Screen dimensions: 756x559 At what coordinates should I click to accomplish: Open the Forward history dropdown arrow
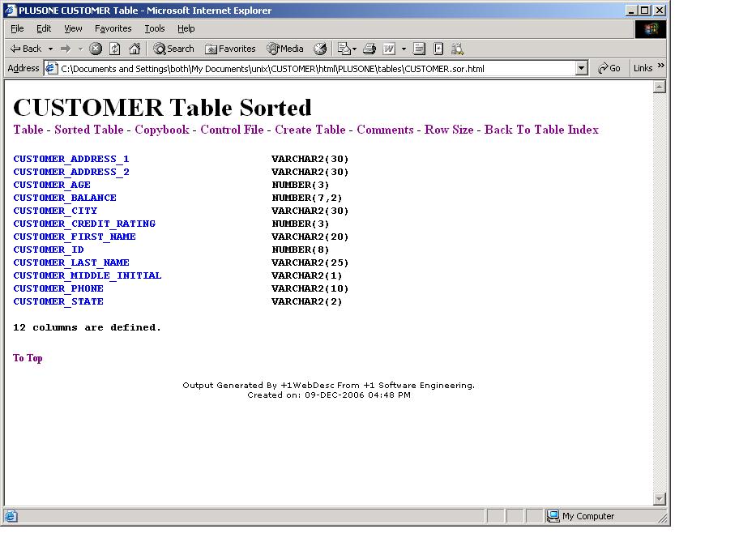(x=80, y=49)
